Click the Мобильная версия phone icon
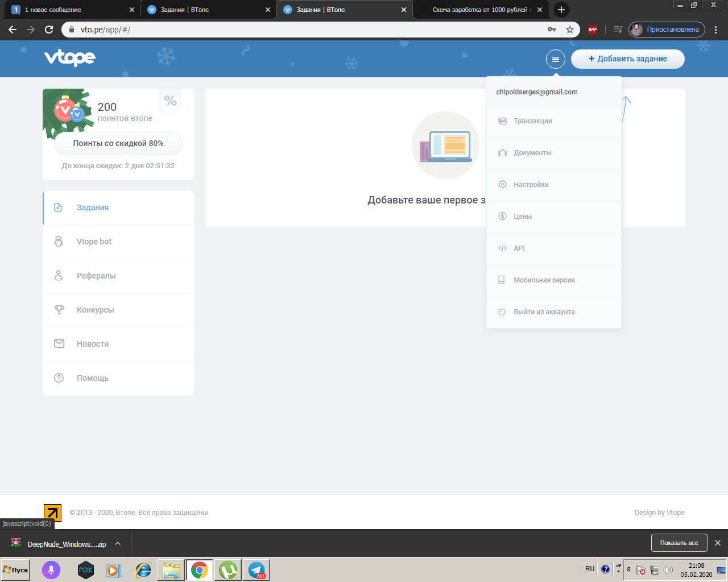 point(502,280)
